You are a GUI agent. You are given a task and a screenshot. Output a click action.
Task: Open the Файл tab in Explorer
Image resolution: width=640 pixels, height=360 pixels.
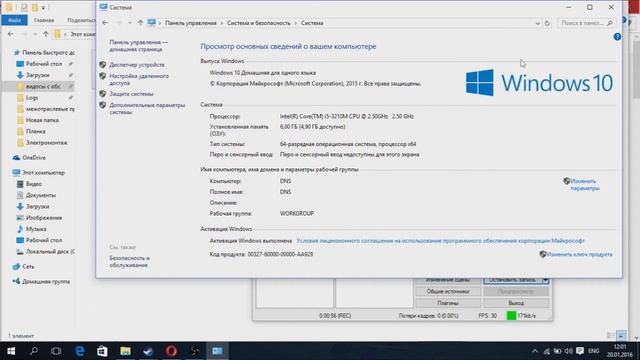click(x=14, y=20)
